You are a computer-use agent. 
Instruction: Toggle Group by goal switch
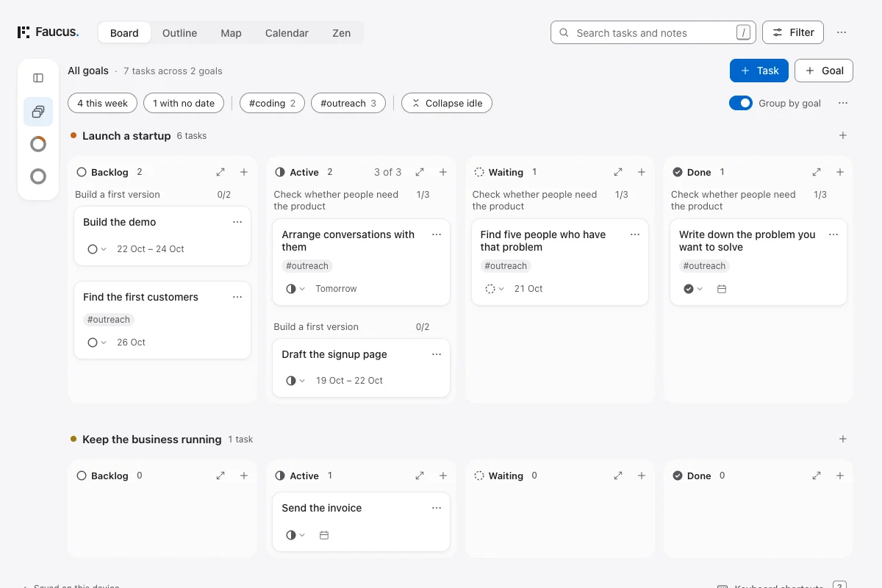(x=741, y=103)
